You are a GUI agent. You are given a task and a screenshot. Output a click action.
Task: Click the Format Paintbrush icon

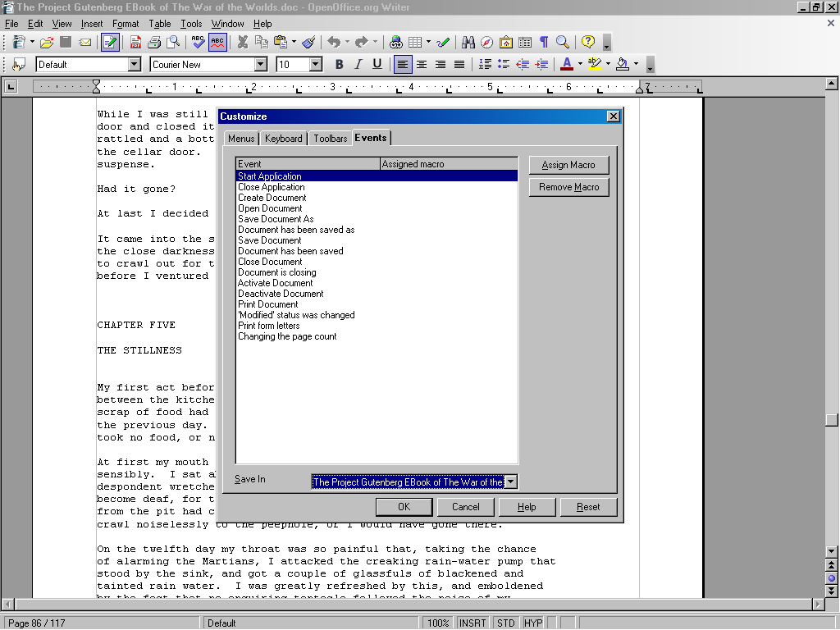tap(308, 42)
